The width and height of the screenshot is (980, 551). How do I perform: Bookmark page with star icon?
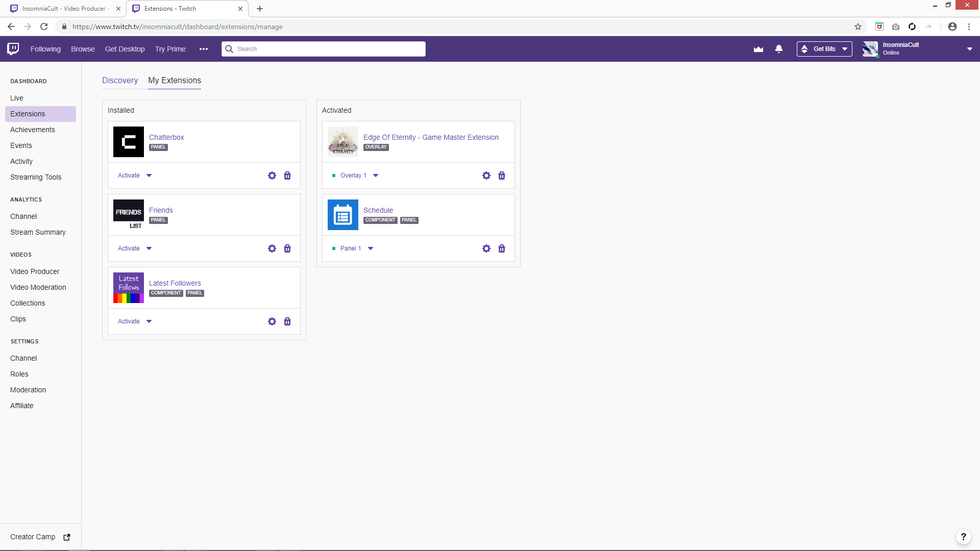coord(858,27)
